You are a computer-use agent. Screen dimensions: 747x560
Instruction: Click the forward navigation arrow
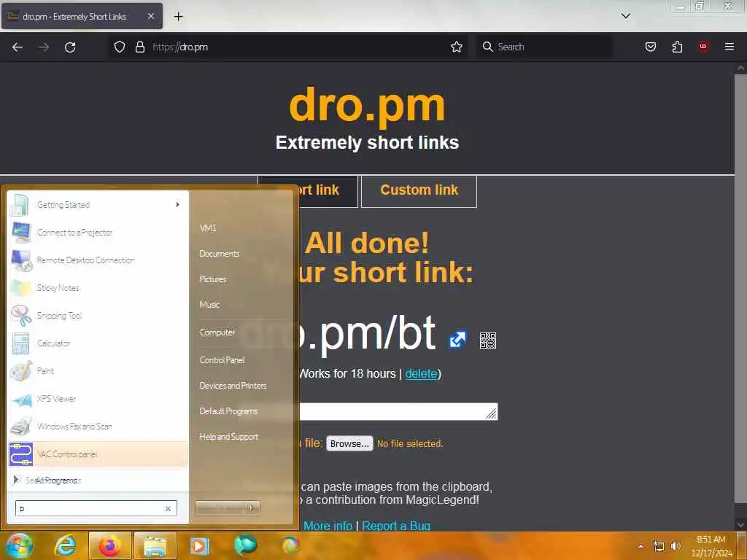coord(44,47)
